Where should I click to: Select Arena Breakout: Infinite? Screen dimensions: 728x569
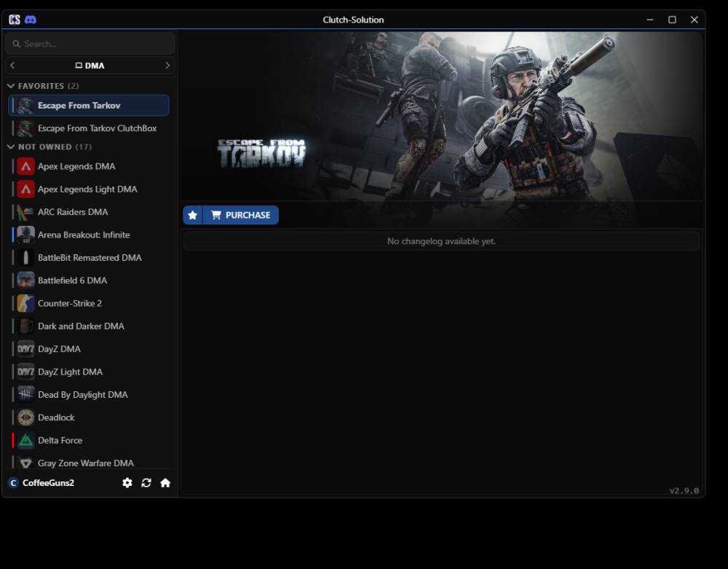(x=89, y=235)
